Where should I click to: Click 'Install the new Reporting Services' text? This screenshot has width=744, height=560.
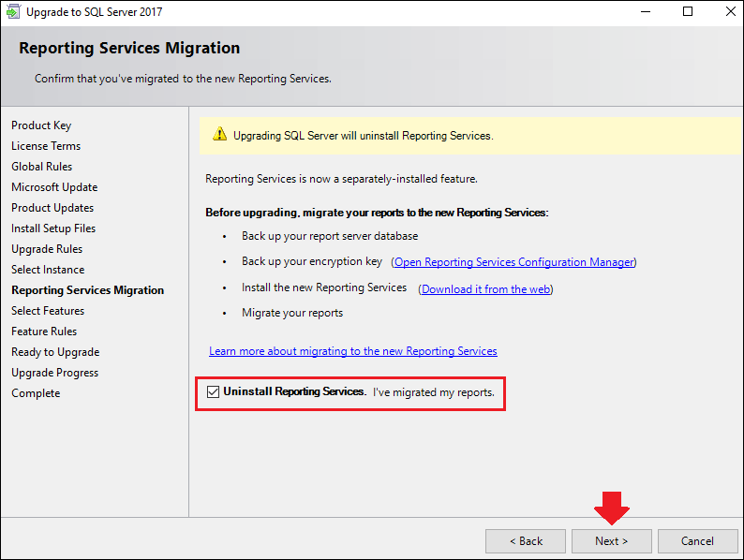click(324, 287)
